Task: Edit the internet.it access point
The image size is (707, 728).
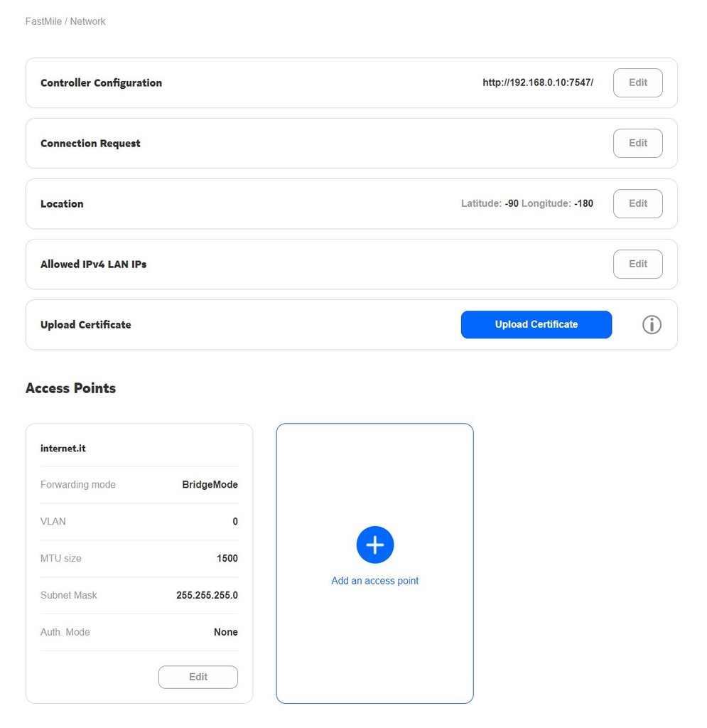Action: 198,677
